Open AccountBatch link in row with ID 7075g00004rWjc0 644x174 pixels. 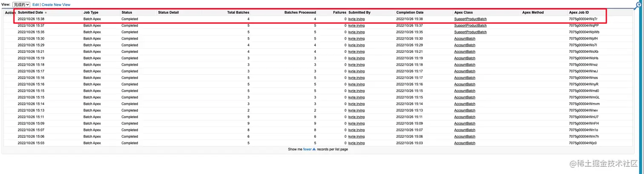(465, 143)
